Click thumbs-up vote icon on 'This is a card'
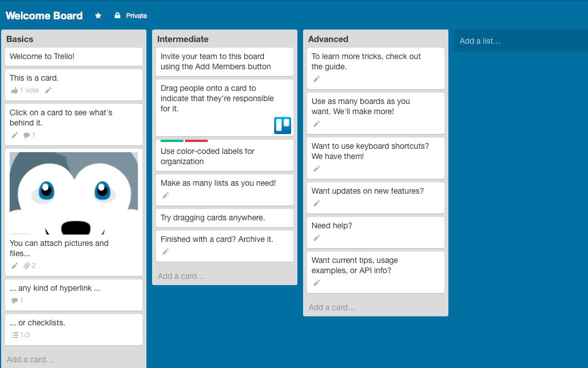Image resolution: width=588 pixels, height=368 pixels. pos(15,90)
